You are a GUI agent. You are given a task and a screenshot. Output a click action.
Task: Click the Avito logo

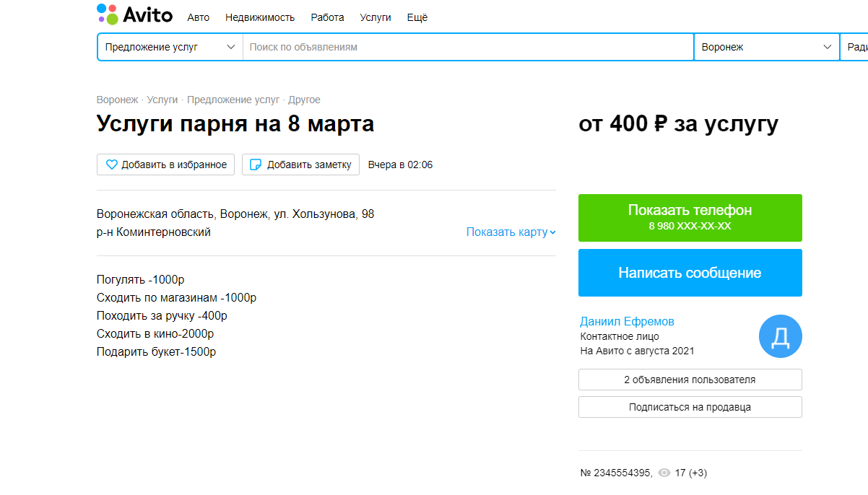(x=134, y=14)
